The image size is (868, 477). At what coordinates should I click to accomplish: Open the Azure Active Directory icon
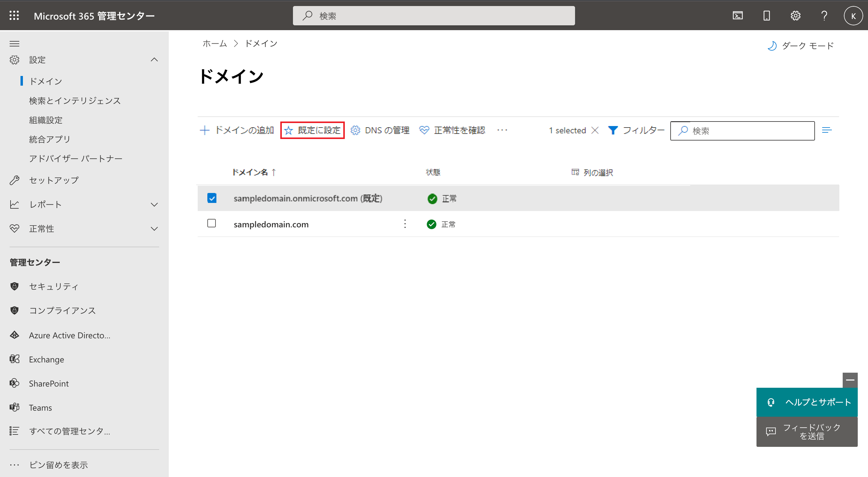click(14, 335)
